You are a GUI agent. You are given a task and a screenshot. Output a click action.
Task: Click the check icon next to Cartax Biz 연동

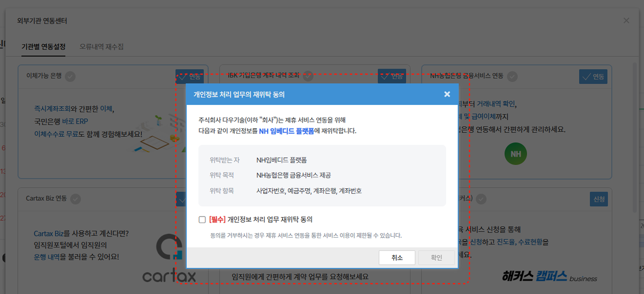pyautogui.click(x=75, y=199)
